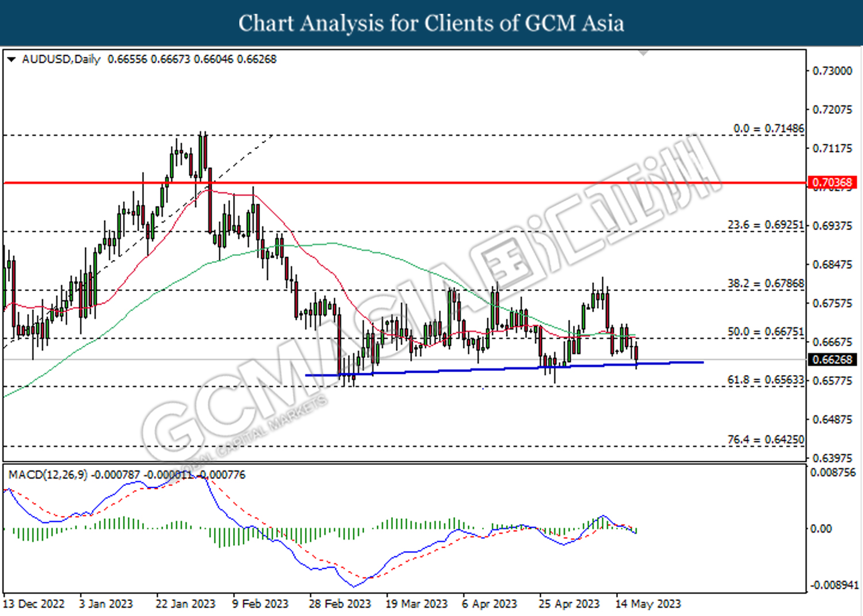This screenshot has width=863, height=616.
Task: Click the triangle arrow beside AUDUSD,Daily
Action: [x=11, y=59]
